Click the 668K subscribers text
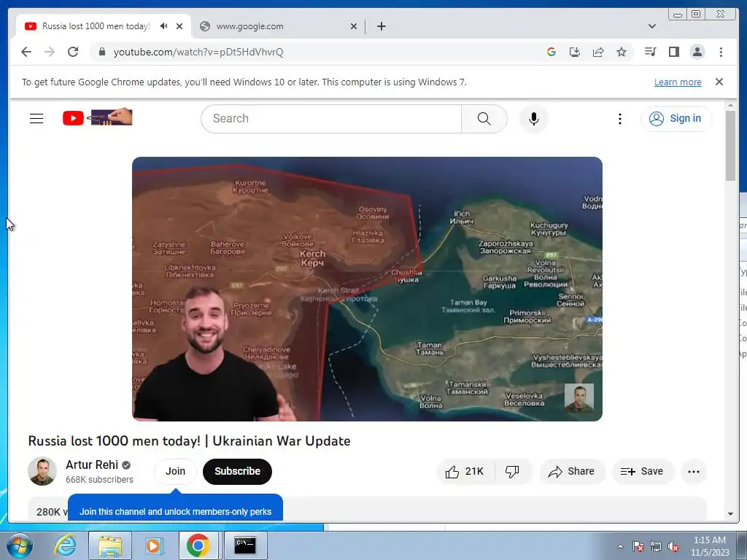The width and height of the screenshot is (747, 560). pyautogui.click(x=99, y=480)
